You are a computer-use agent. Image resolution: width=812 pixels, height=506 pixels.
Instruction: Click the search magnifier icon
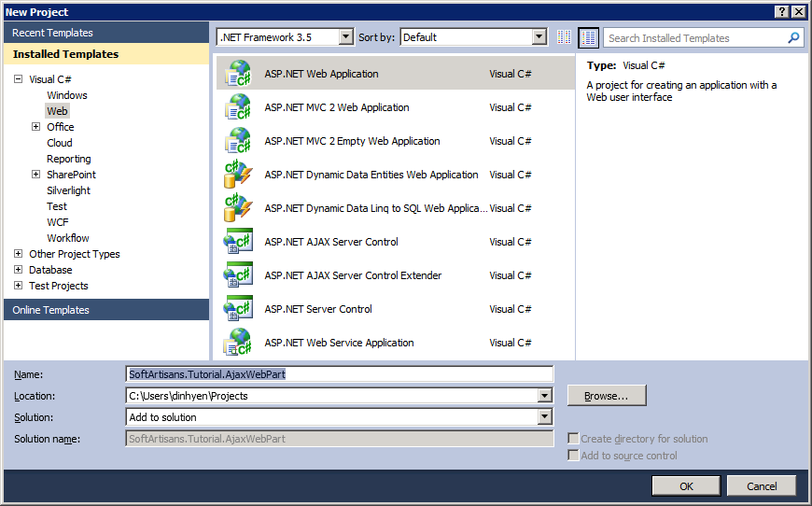click(x=793, y=37)
